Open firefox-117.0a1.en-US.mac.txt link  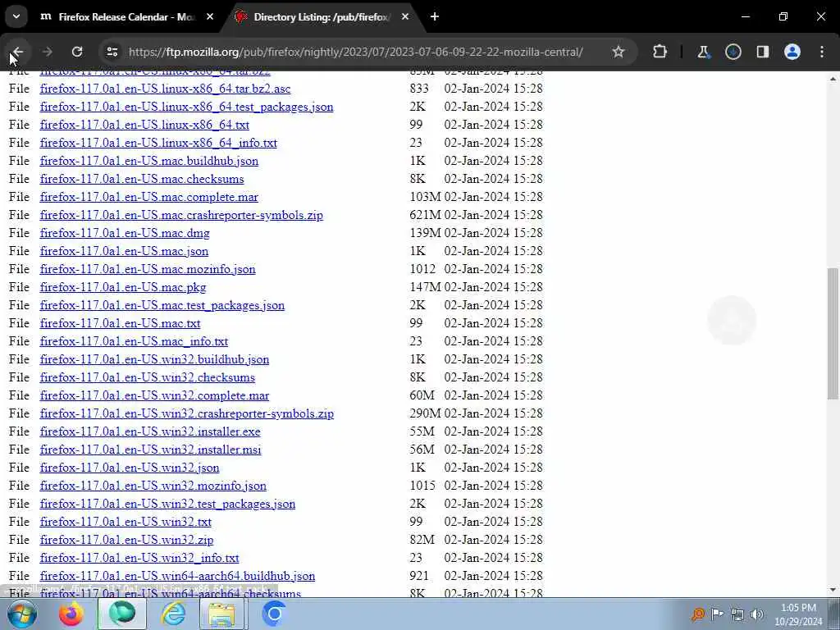click(x=120, y=323)
